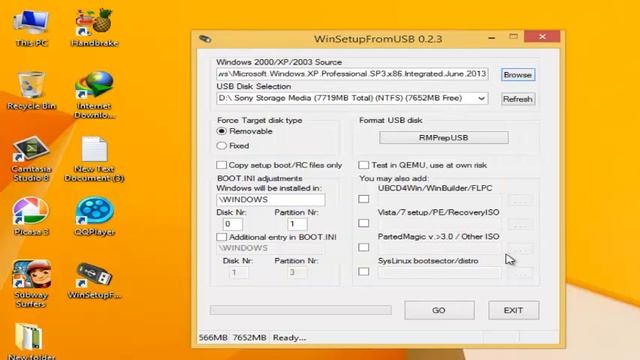Click additional entry Partition Nr field showing 3
This screenshot has width=640, height=360.
pos(297,272)
